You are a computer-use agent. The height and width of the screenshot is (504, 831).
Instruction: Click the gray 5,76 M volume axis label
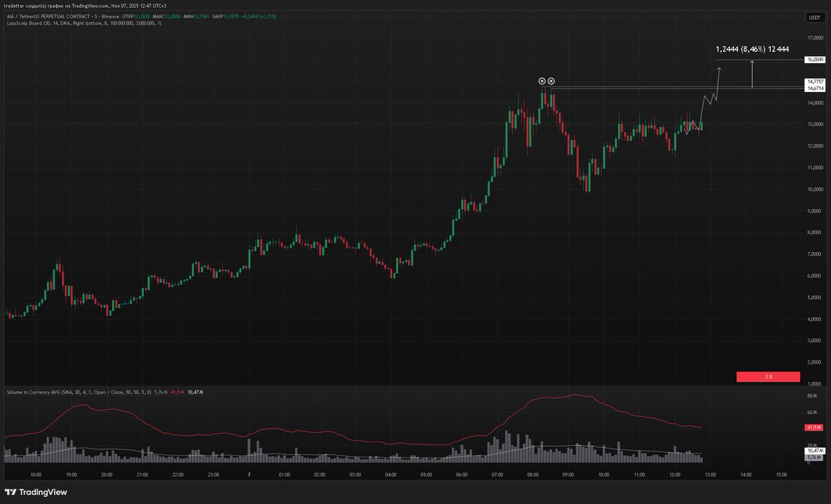click(x=813, y=457)
